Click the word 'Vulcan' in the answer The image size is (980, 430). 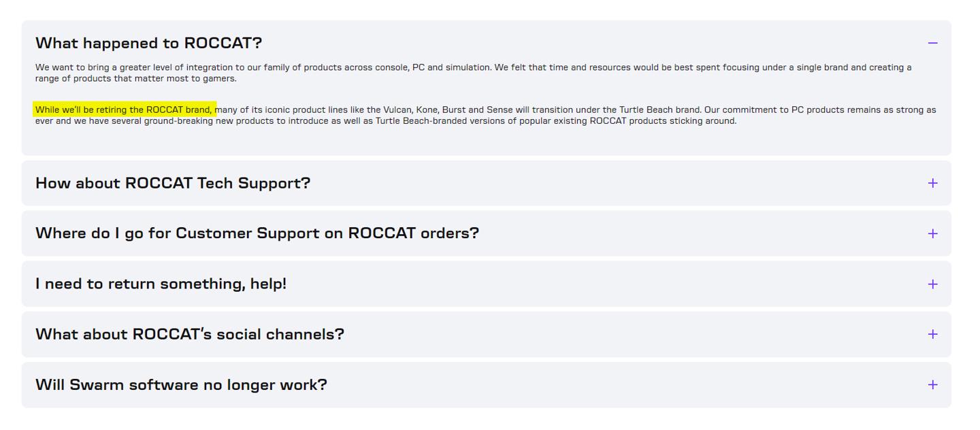tap(397, 110)
